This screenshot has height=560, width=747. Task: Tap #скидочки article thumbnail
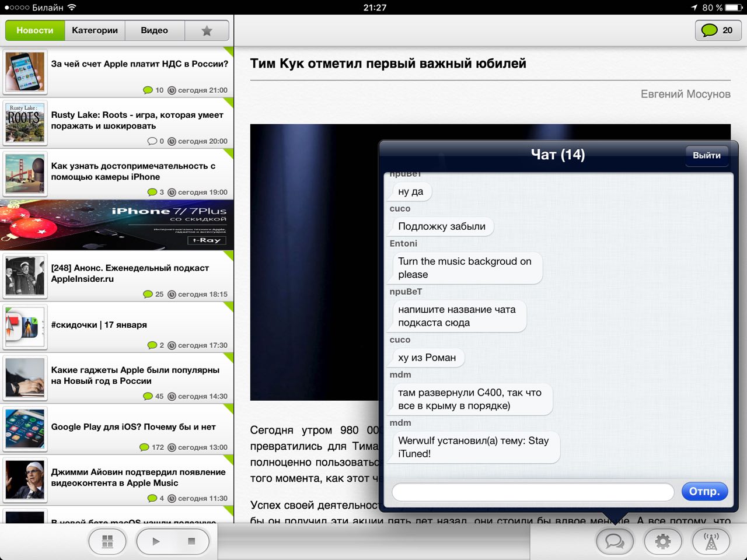coord(25,327)
